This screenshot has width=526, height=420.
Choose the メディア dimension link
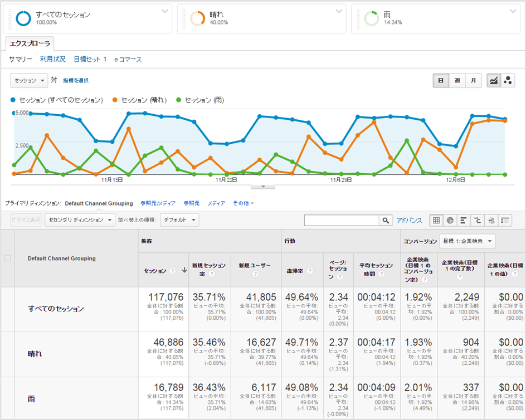click(x=216, y=203)
